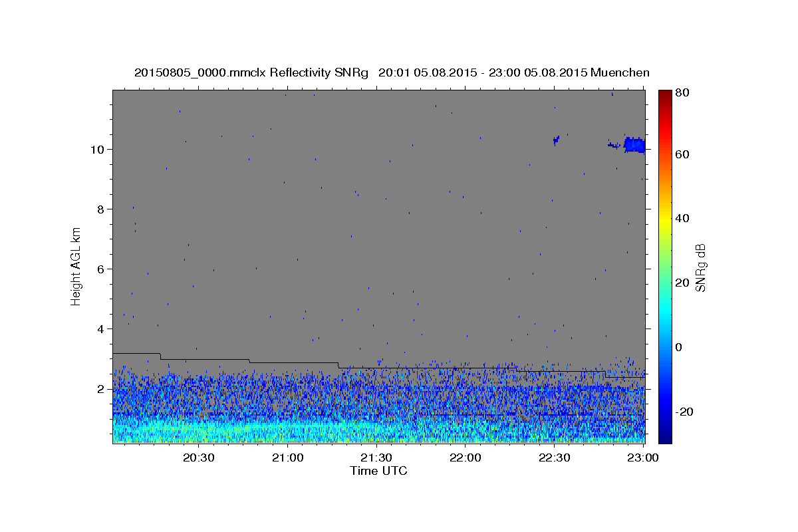The image size is (798, 532).
Task: Click the 'Height AGL km' axis label
Action: (x=76, y=266)
